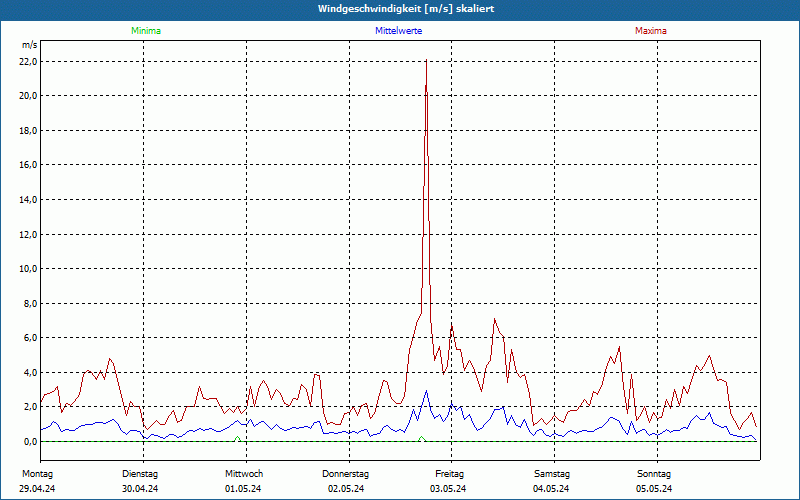Click the 16,0 y-axis value
The width and height of the screenshot is (800, 500).
tap(29, 165)
